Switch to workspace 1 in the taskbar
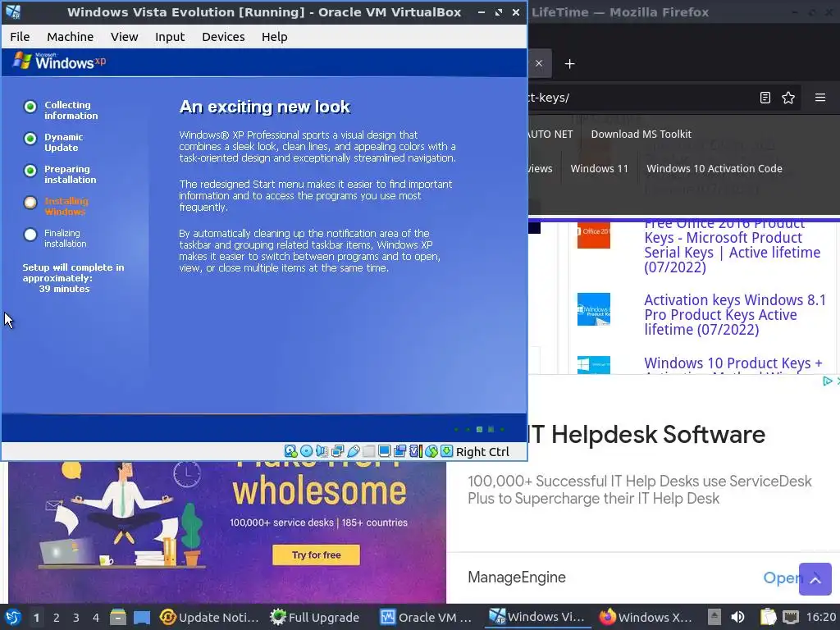 [x=36, y=618]
